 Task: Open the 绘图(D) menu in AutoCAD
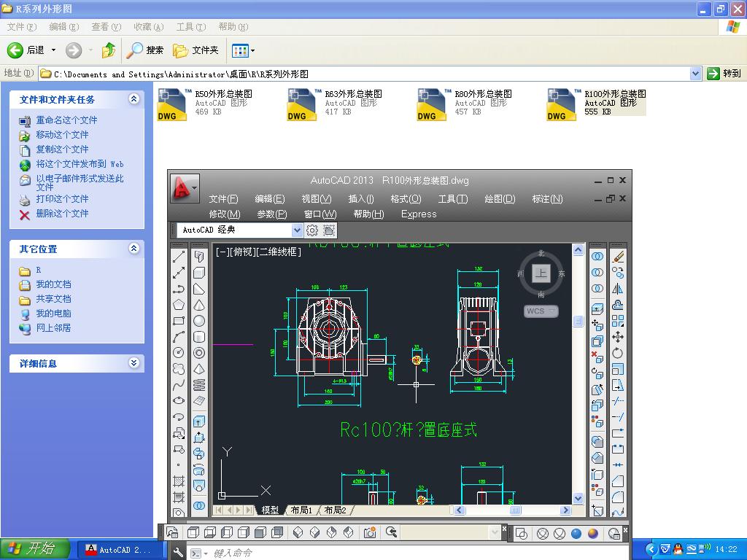[500, 199]
